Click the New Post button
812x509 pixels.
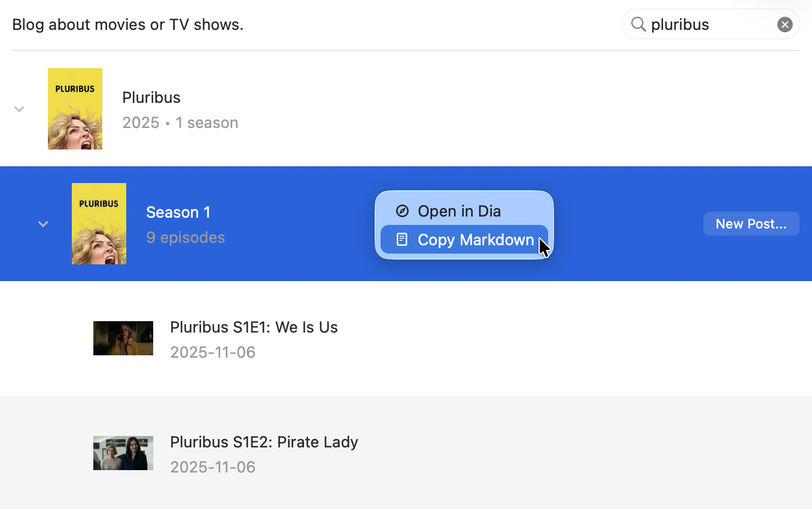(x=751, y=223)
